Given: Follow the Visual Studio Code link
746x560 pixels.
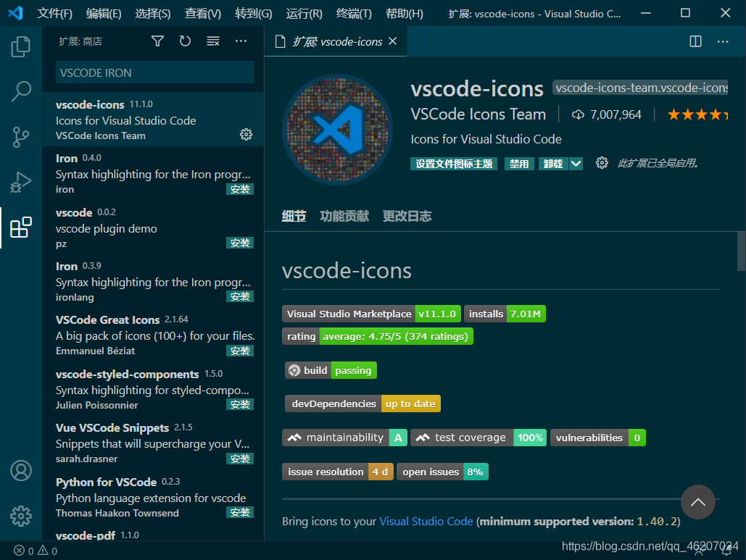Looking at the screenshot, I should (426, 522).
